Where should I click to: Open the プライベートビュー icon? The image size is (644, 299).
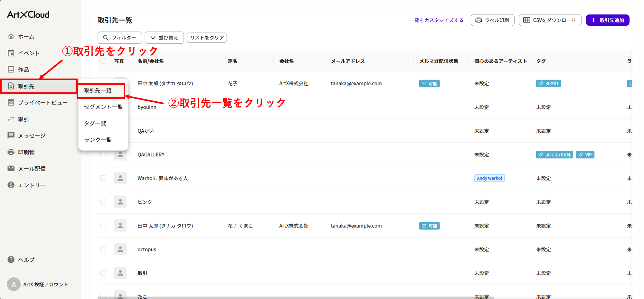(11, 103)
